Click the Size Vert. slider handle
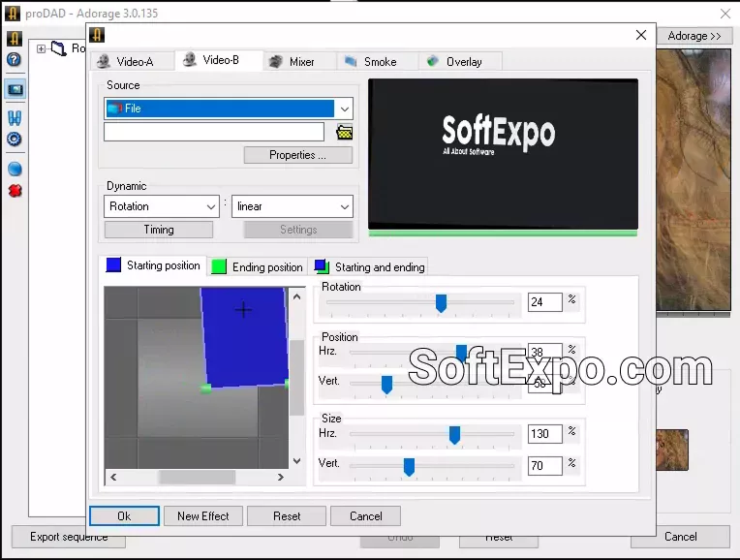Screen dimensions: 740x560 409,467
